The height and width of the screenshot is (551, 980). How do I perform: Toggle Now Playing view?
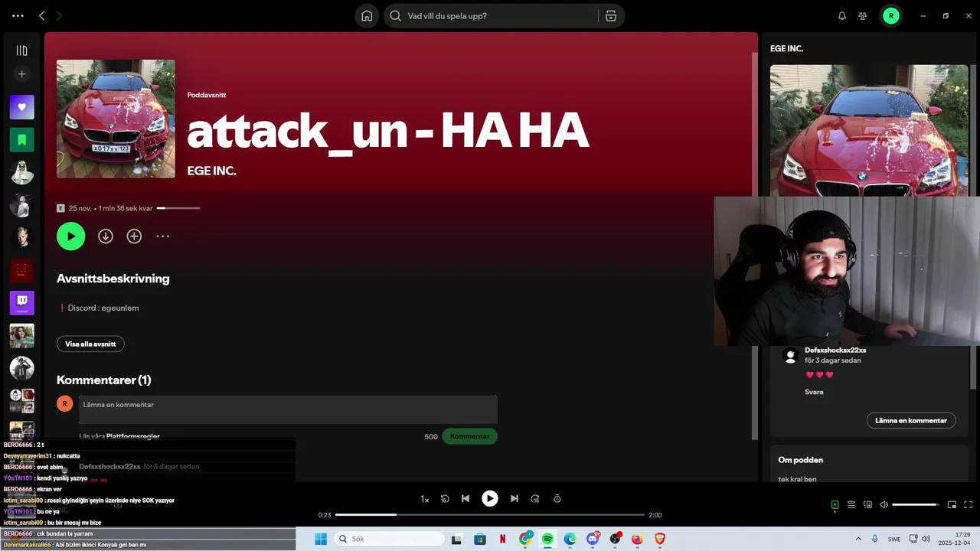coord(835,505)
